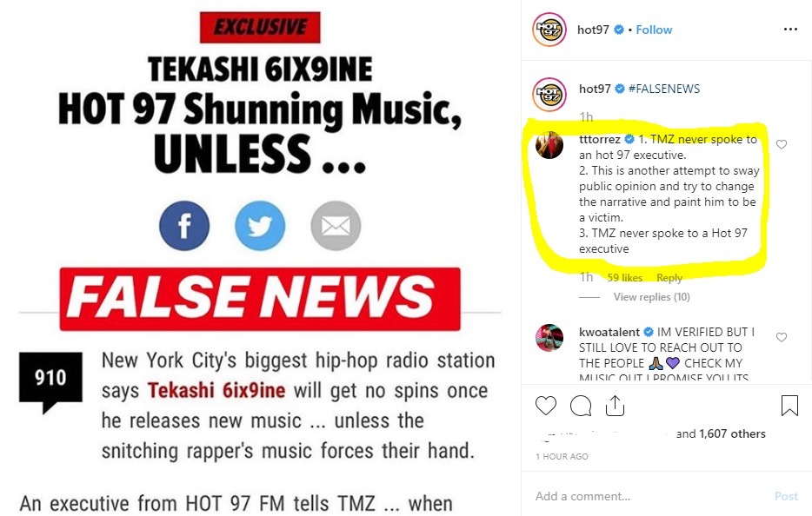
Task: Open the hot97 profile picture in the header
Action: click(x=549, y=30)
